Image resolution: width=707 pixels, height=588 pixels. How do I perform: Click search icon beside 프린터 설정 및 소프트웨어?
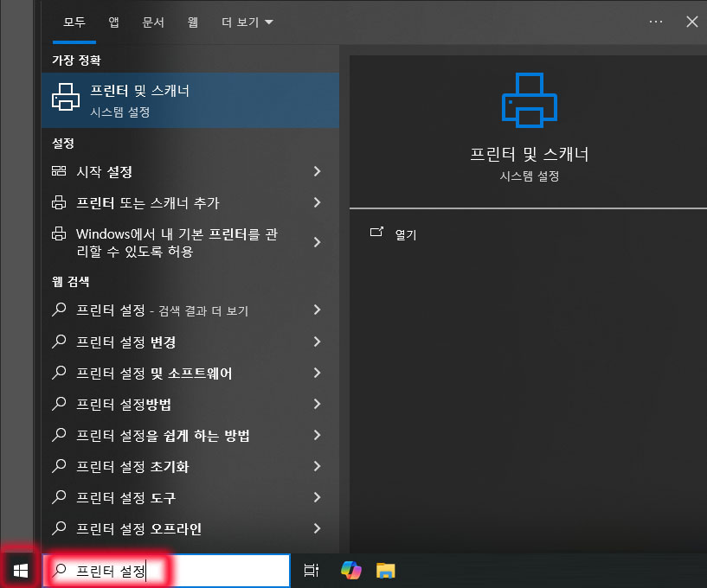click(x=59, y=372)
